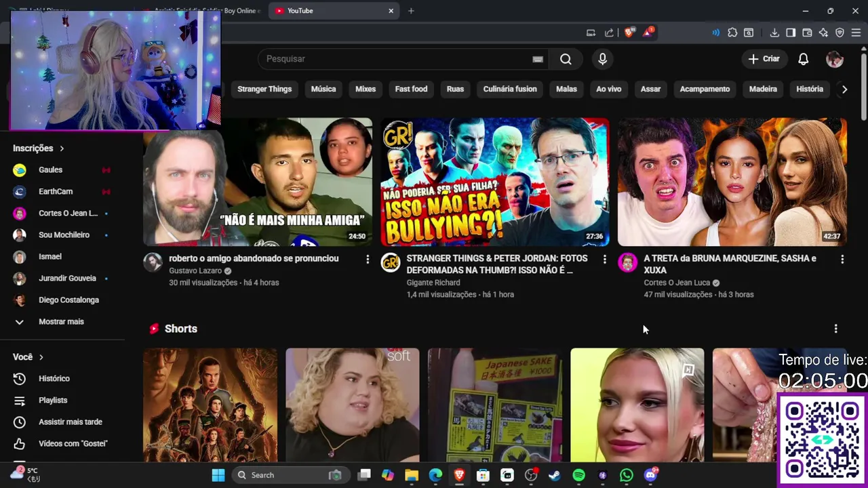This screenshot has width=868, height=488.
Task: Open the Shorts section options menu
Action: (x=835, y=329)
